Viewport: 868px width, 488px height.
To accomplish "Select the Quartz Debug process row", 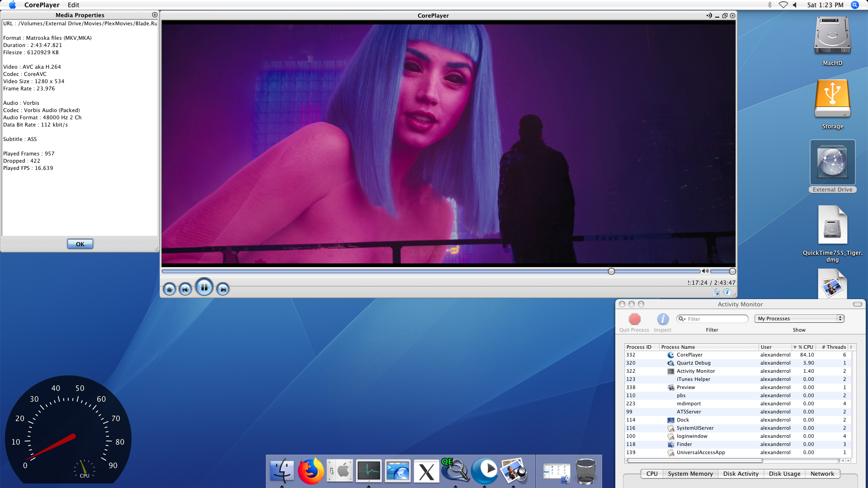I will [x=737, y=363].
